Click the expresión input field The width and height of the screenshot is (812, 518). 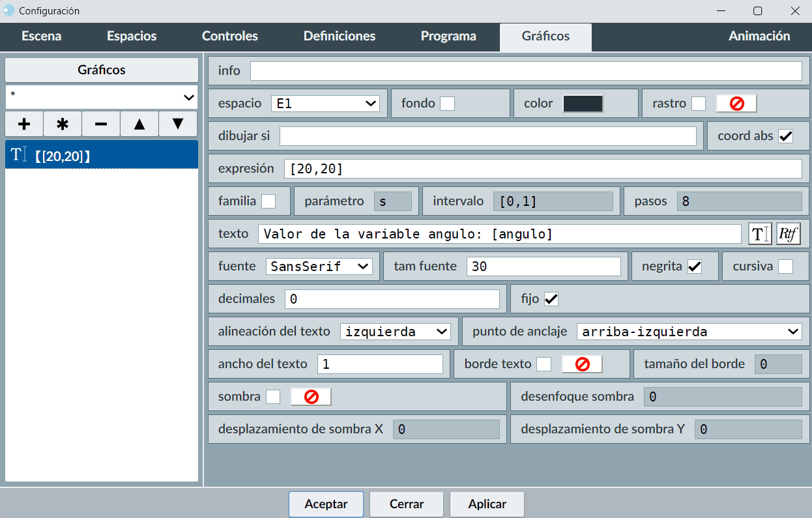542,169
